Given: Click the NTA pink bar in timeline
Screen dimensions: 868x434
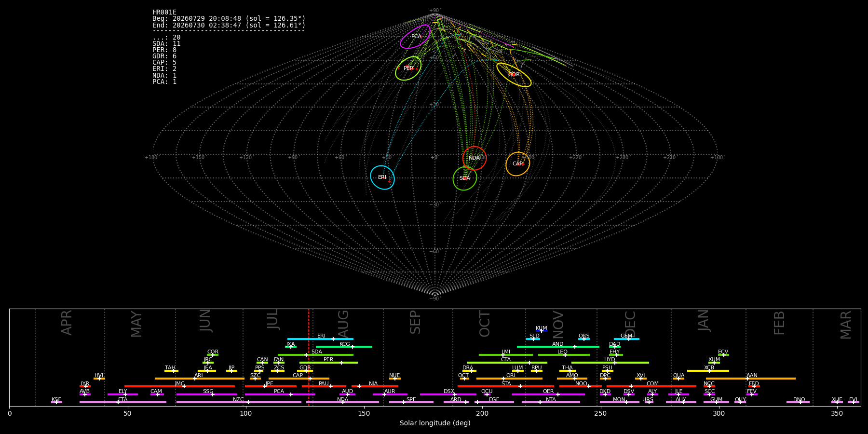Looking at the screenshot, I should pos(551,402).
